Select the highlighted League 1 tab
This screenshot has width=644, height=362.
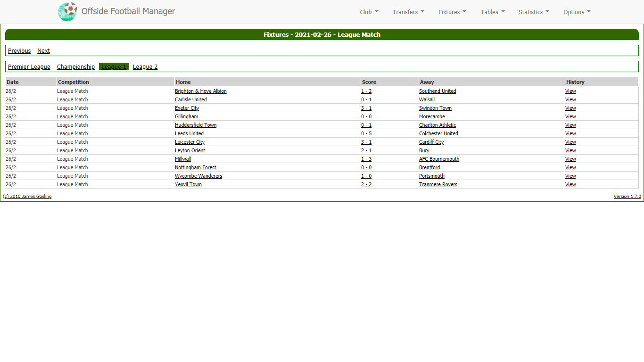114,67
